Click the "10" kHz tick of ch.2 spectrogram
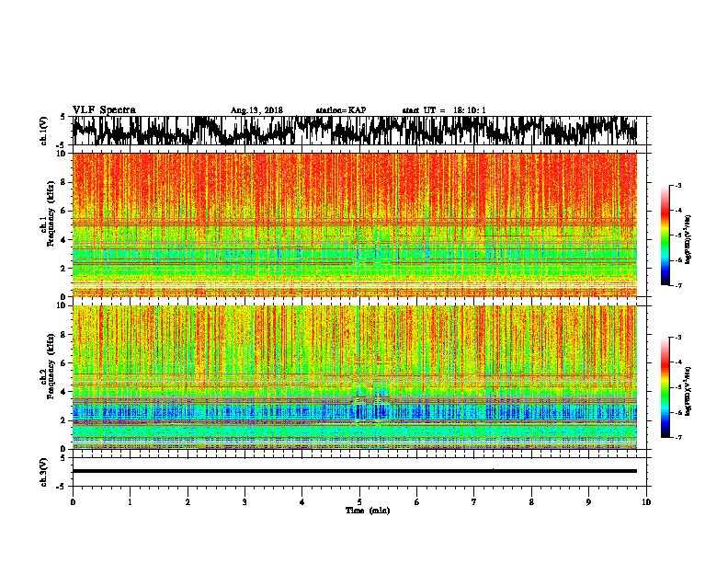 (63, 306)
